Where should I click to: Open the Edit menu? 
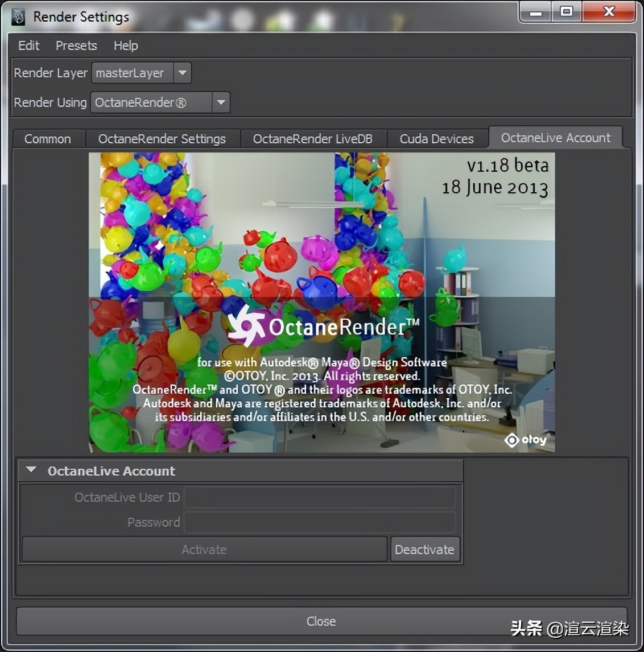pos(28,46)
